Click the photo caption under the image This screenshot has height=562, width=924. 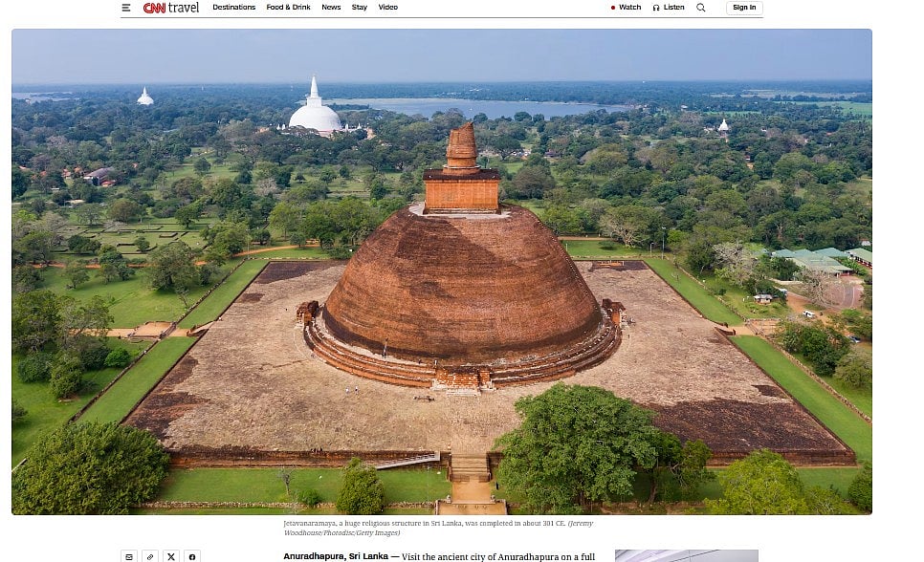tap(437, 528)
